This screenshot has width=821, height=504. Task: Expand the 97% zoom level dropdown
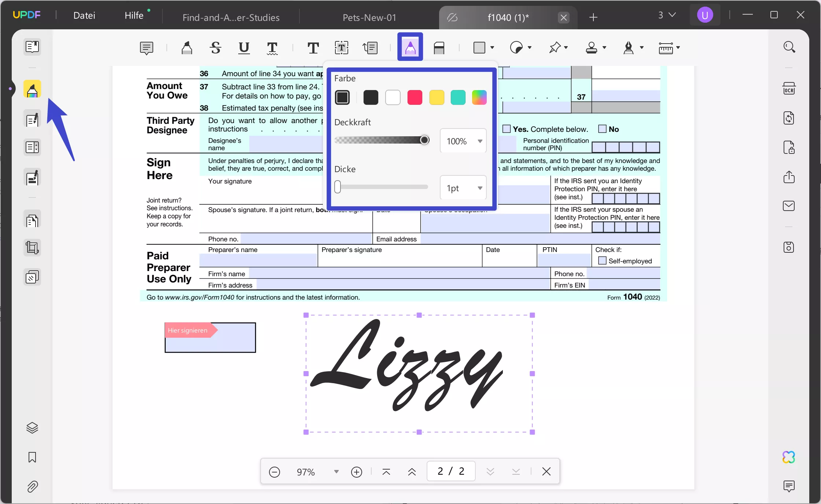(336, 471)
